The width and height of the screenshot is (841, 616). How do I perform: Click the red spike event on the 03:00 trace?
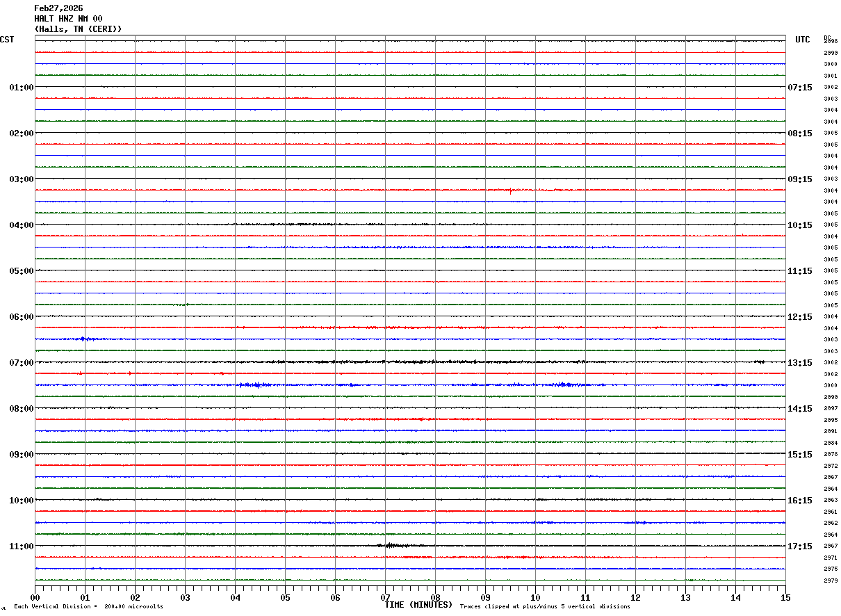(511, 190)
